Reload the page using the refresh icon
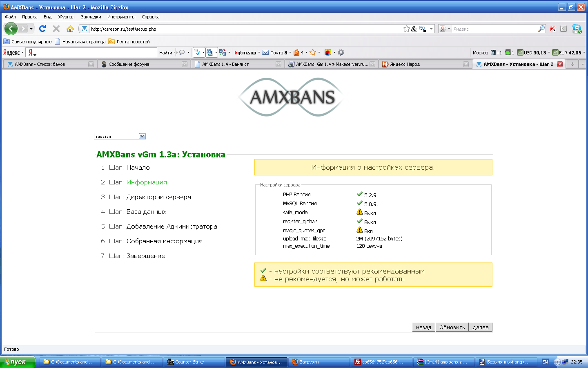Image resolution: width=588 pixels, height=368 pixels. [x=42, y=29]
